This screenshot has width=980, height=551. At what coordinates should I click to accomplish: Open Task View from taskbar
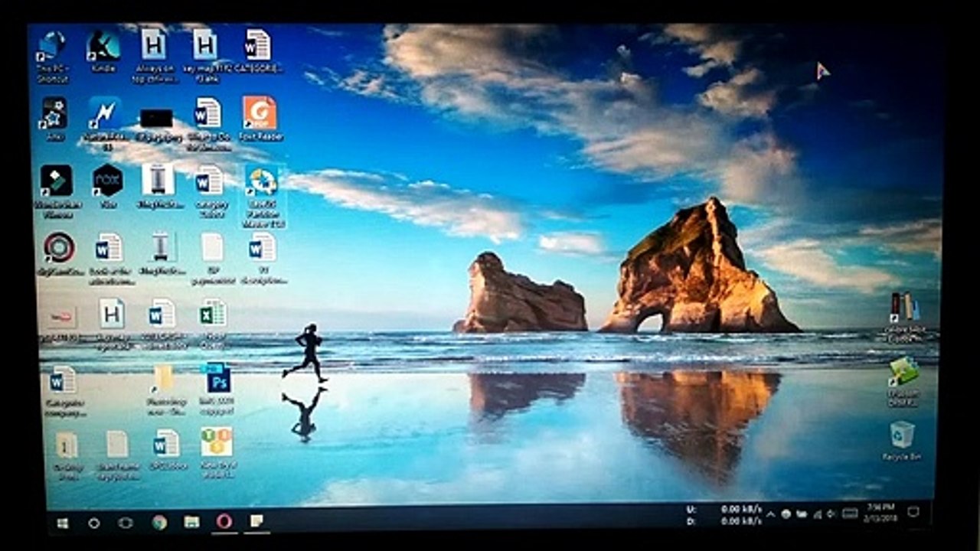click(126, 523)
